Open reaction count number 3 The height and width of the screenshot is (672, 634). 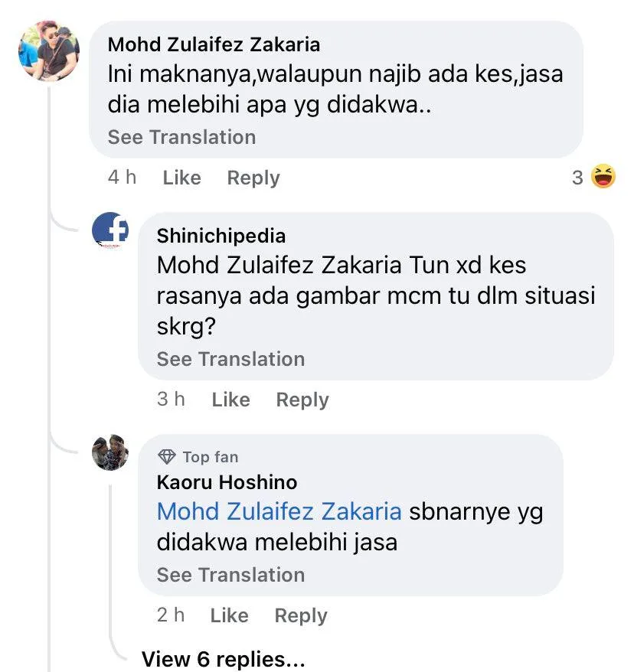tap(577, 178)
